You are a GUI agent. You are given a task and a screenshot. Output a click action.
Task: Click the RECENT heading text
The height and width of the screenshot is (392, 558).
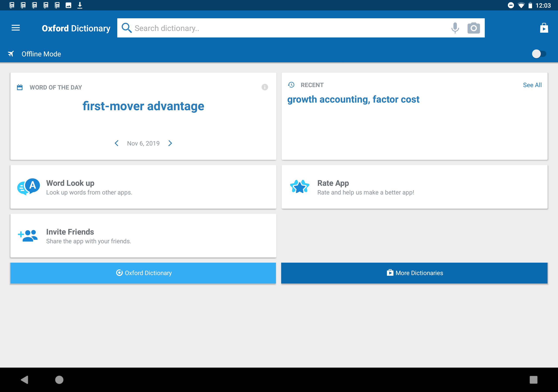coord(312,85)
